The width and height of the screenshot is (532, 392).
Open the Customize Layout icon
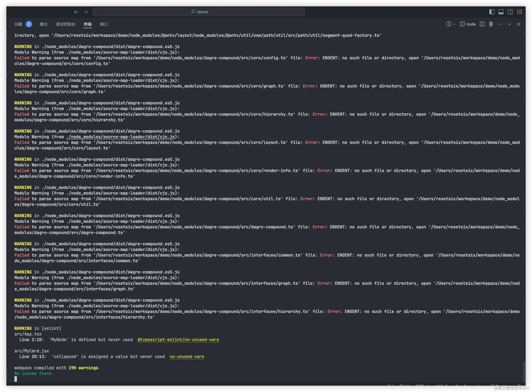(519, 12)
